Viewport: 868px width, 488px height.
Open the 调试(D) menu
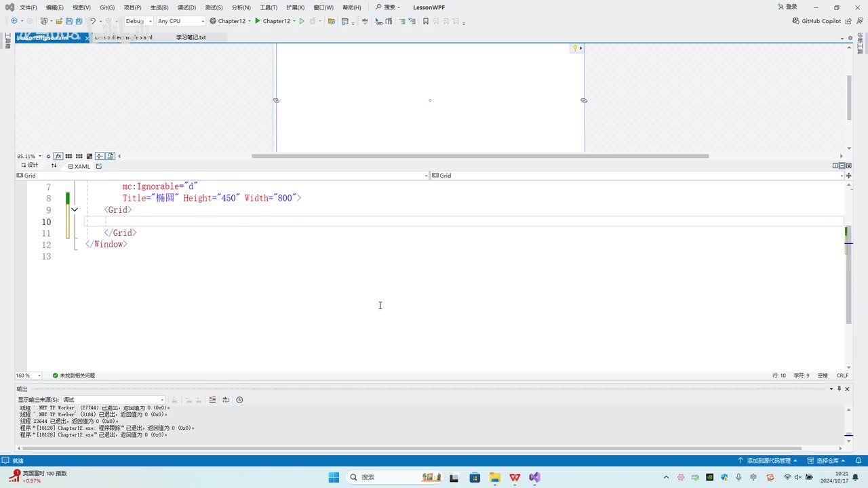[x=186, y=7]
